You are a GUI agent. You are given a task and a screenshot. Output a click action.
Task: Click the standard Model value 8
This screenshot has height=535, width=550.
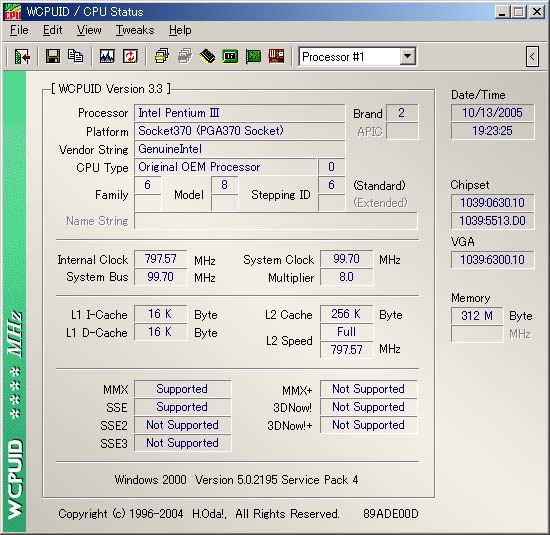[225, 185]
